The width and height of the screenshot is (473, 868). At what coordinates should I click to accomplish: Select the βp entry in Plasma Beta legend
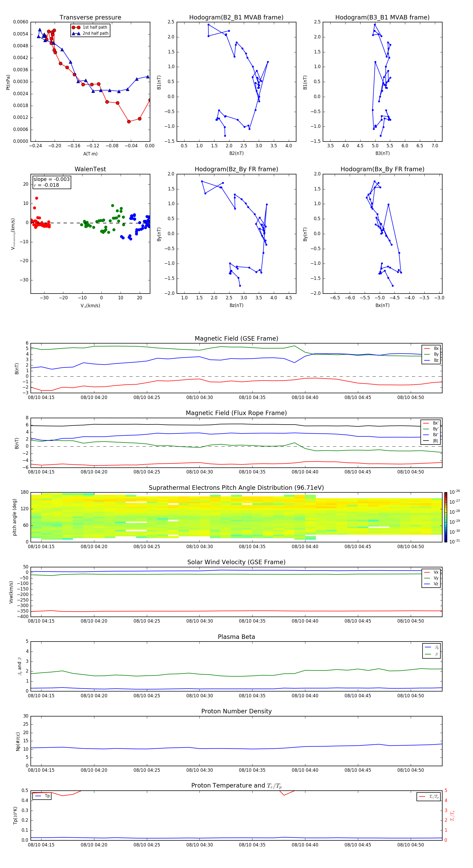click(431, 647)
